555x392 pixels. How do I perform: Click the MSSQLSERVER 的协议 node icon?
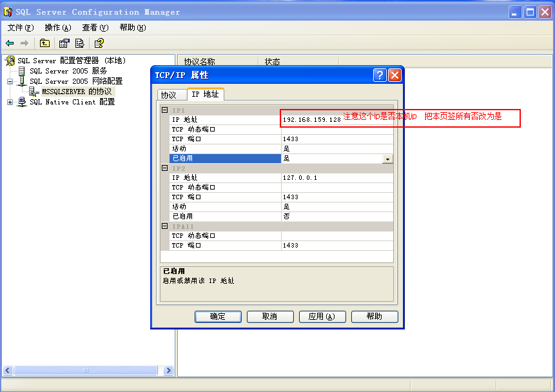click(x=34, y=92)
